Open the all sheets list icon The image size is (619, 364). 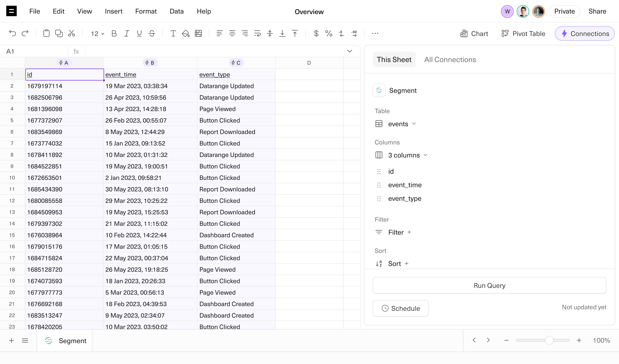(25, 341)
